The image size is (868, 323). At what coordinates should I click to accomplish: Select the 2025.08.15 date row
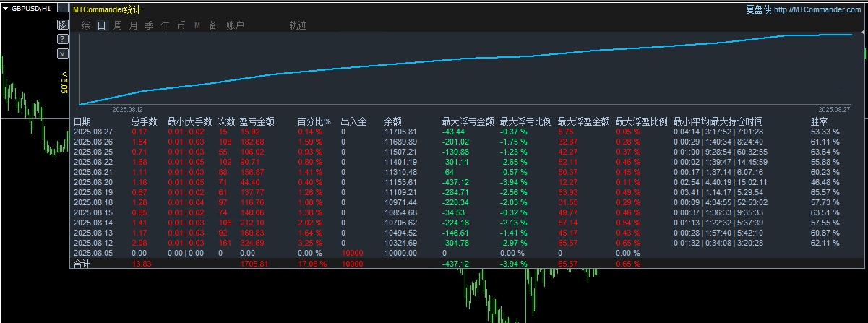point(93,212)
